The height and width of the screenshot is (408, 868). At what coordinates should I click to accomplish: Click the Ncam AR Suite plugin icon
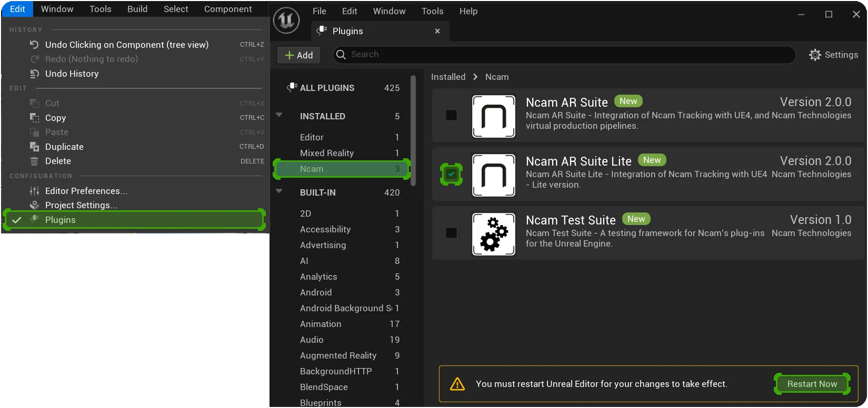coord(494,116)
